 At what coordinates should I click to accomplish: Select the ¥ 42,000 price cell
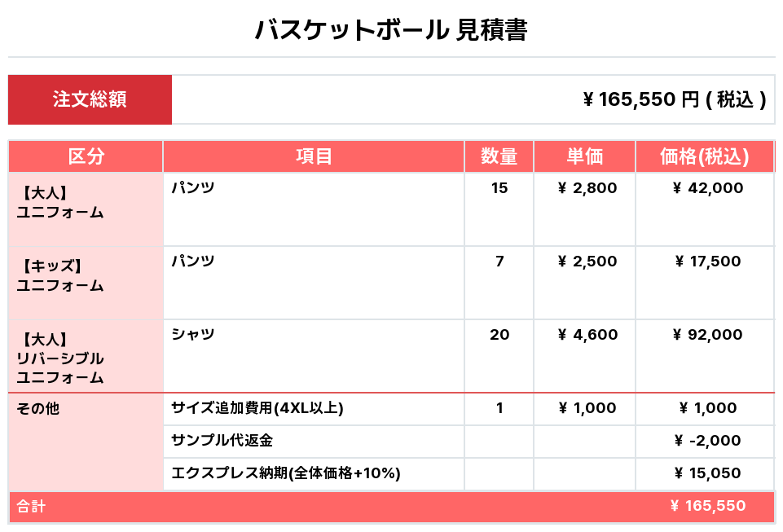click(x=707, y=188)
